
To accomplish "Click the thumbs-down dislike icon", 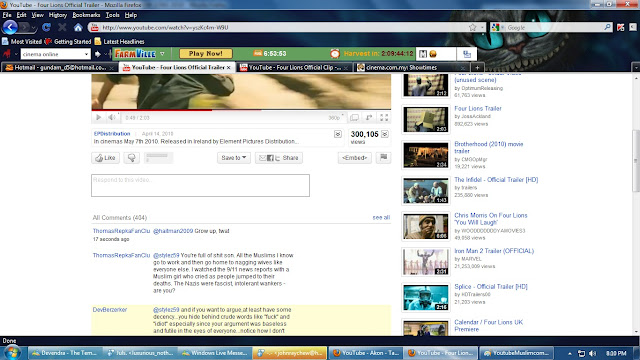I will pos(131,158).
